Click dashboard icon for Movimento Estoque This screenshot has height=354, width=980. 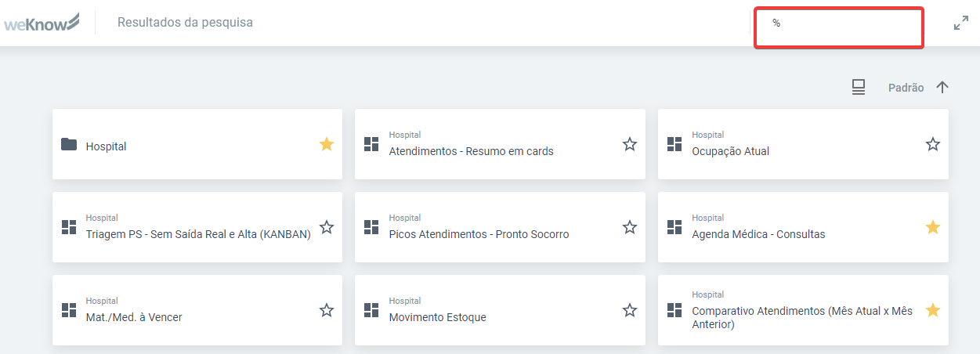371,310
